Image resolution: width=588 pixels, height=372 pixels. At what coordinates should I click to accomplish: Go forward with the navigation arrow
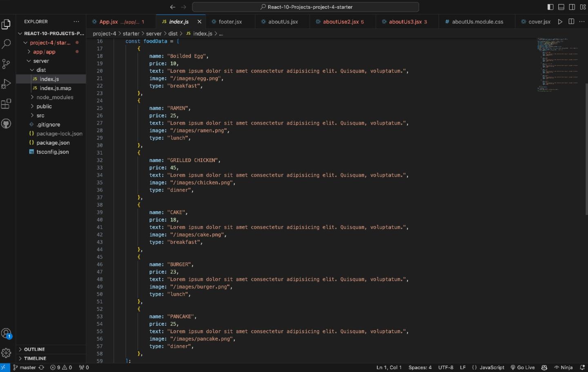(184, 7)
